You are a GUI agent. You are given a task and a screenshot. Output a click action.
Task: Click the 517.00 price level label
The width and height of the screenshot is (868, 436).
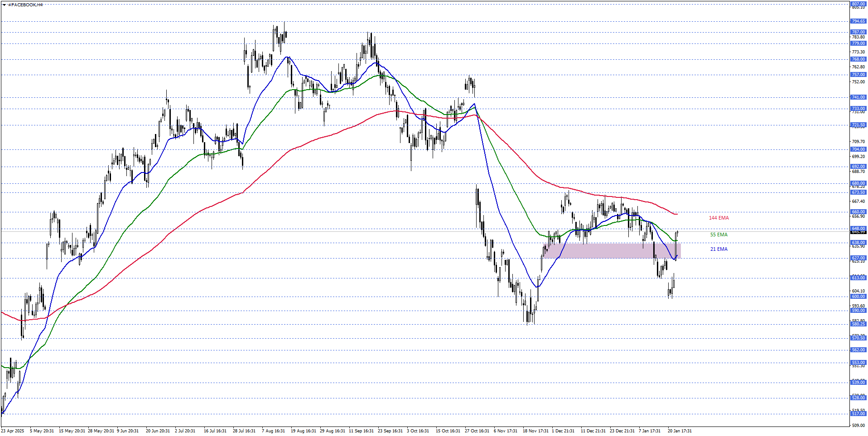[858, 414]
